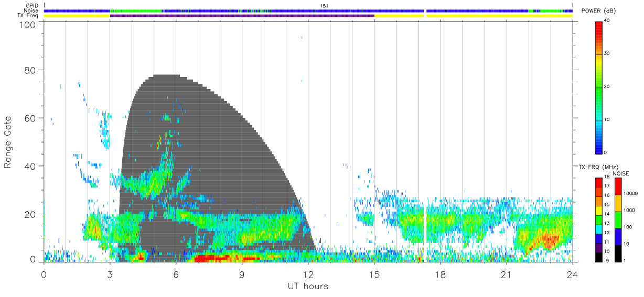Click the x-axis tick label "15"
The width and height of the screenshot is (644, 297).
pos(374,274)
